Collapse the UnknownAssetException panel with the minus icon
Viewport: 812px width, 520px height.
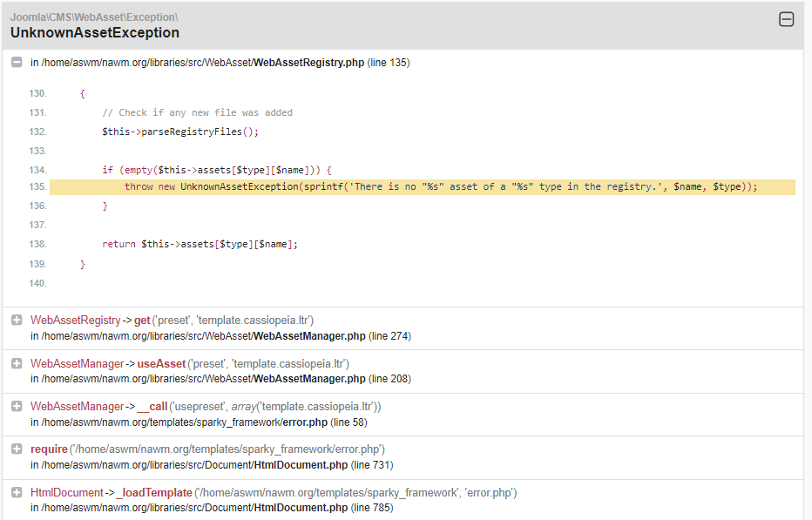pos(786,19)
